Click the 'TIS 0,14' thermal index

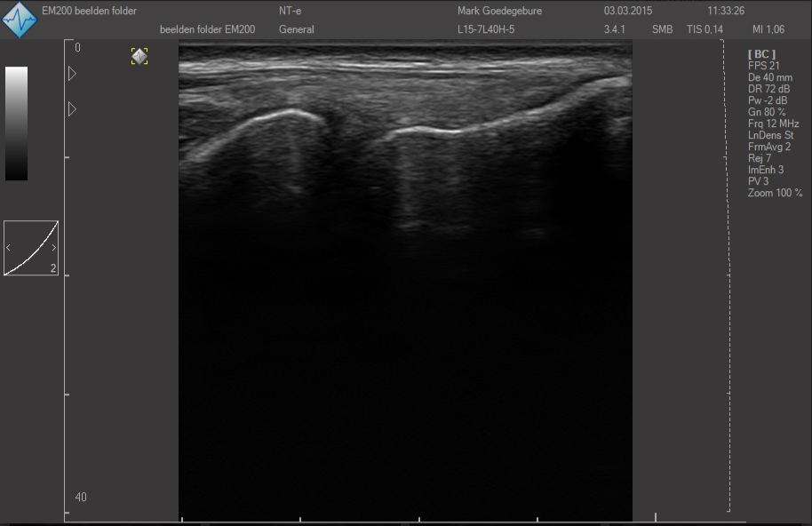[x=705, y=29]
